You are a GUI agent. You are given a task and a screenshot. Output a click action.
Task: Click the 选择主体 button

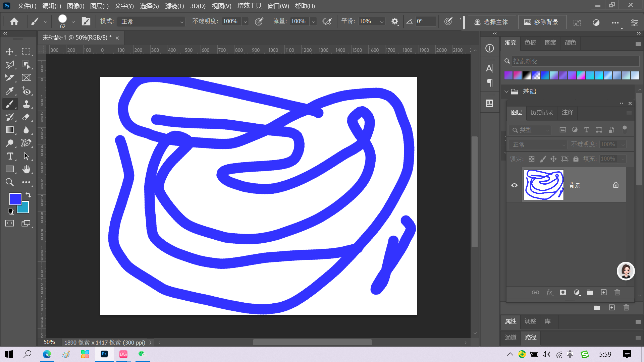click(491, 22)
